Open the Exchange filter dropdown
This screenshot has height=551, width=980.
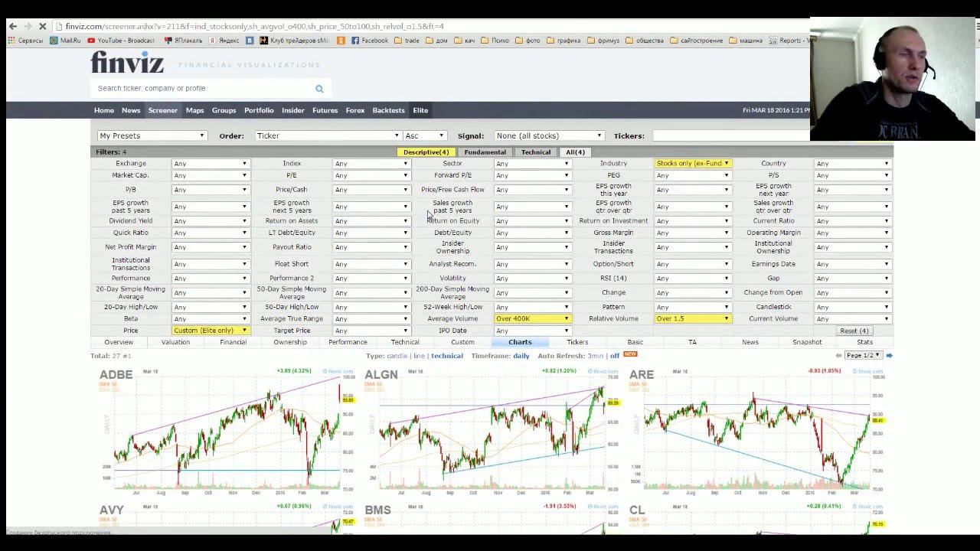[210, 163]
